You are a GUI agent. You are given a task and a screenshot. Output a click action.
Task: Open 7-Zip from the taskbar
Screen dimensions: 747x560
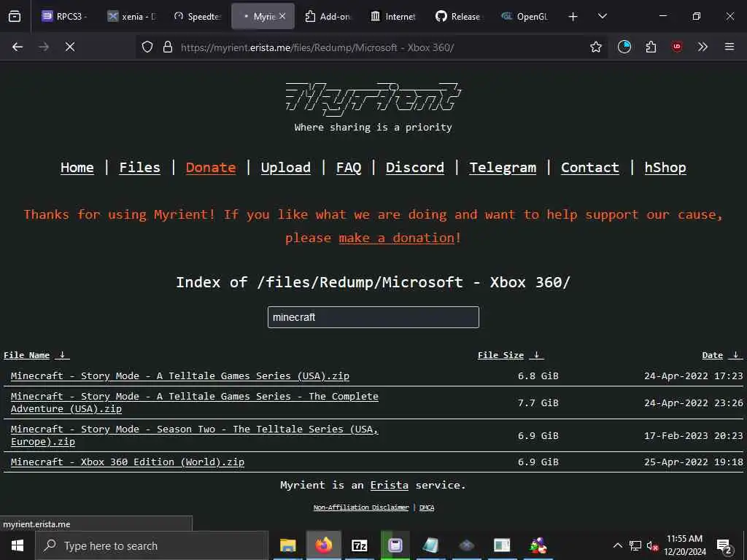pos(359,545)
